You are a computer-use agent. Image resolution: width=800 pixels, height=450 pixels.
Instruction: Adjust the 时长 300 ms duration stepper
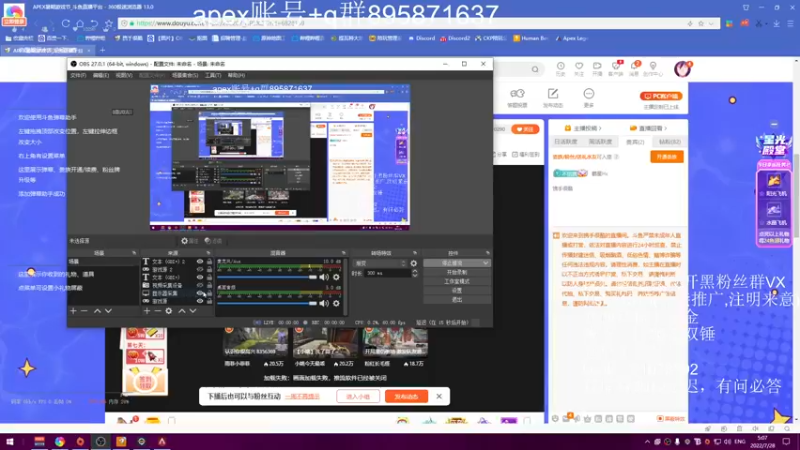click(414, 273)
